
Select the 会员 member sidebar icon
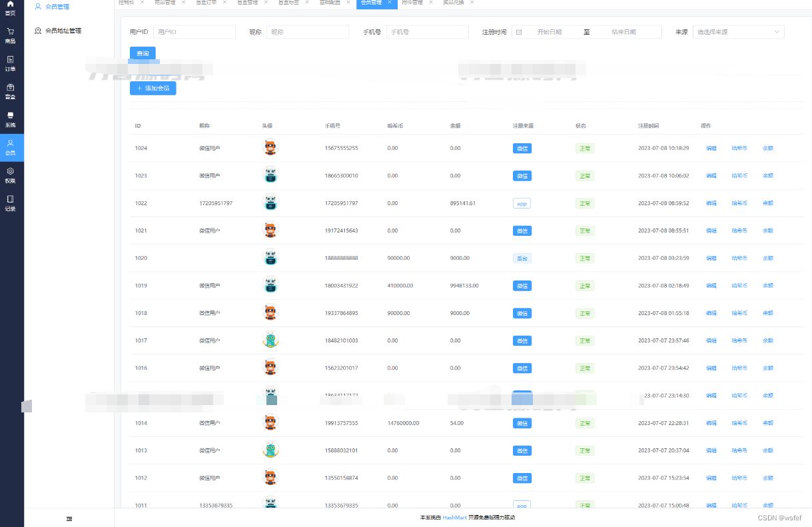click(x=10, y=148)
